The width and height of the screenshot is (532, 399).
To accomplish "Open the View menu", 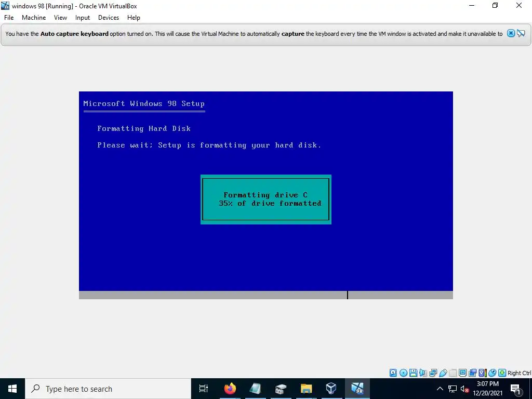I will tap(60, 18).
